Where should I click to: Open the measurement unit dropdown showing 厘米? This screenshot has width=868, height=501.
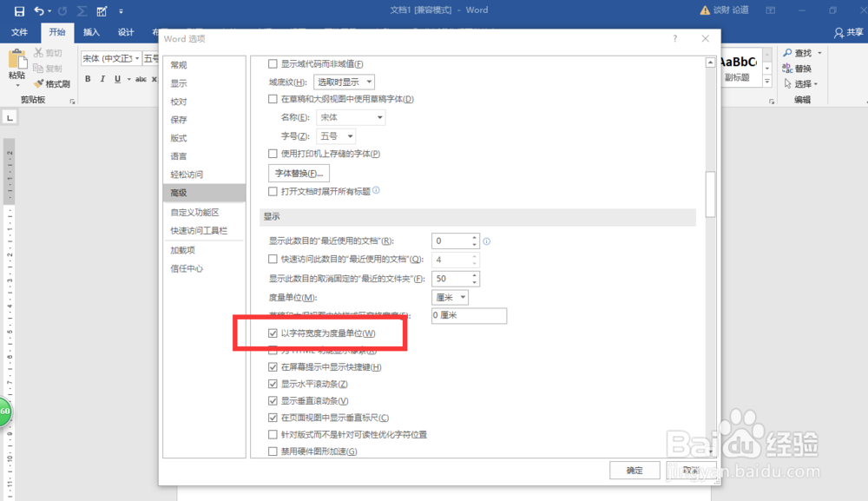coord(450,297)
